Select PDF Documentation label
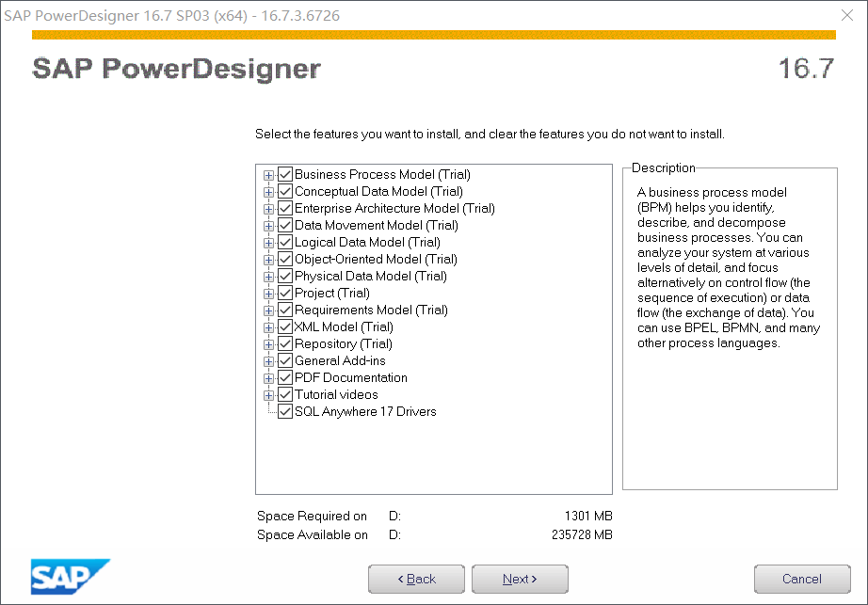The width and height of the screenshot is (868, 605). 351,377
